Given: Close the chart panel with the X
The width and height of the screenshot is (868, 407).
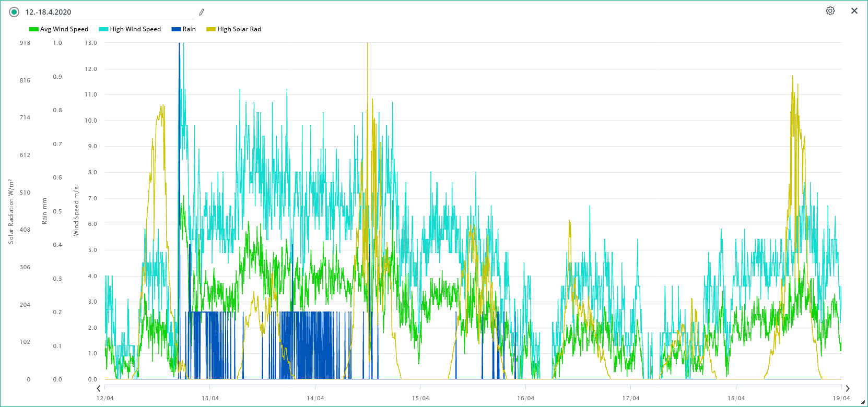Looking at the screenshot, I should tap(854, 11).
